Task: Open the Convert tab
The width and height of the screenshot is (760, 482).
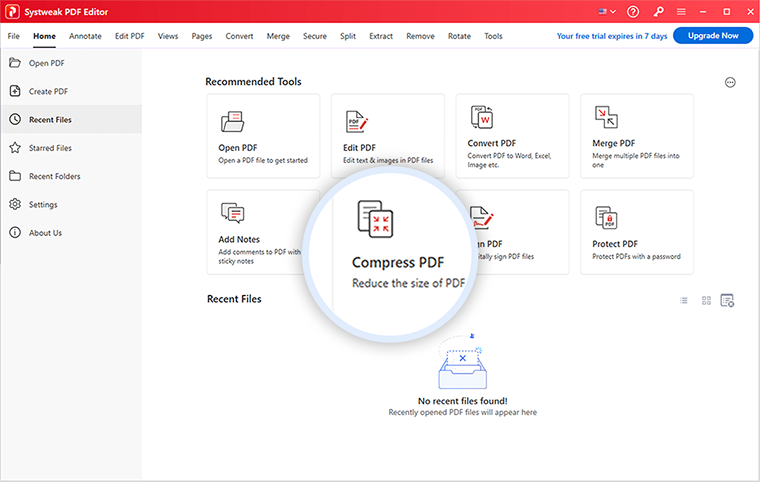Action: pos(239,36)
